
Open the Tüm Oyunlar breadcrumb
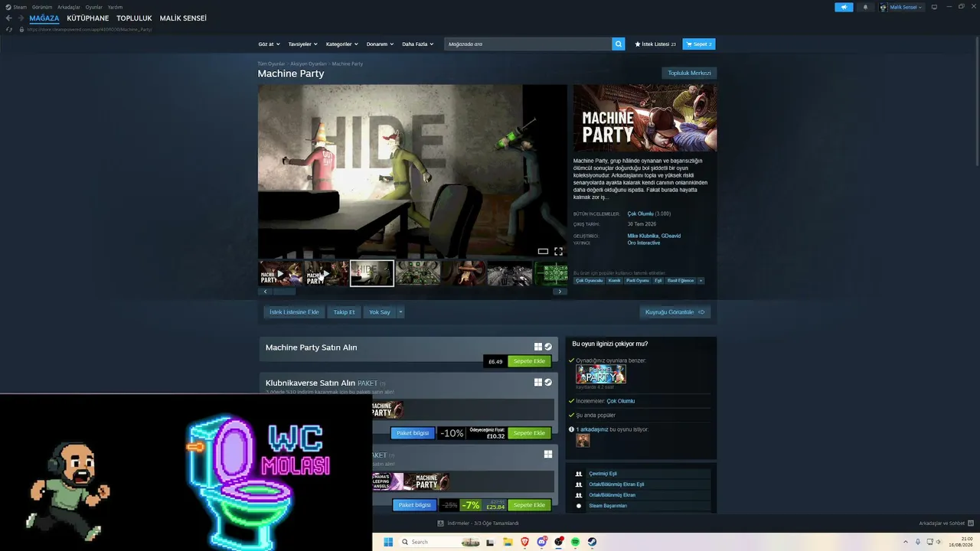point(271,64)
